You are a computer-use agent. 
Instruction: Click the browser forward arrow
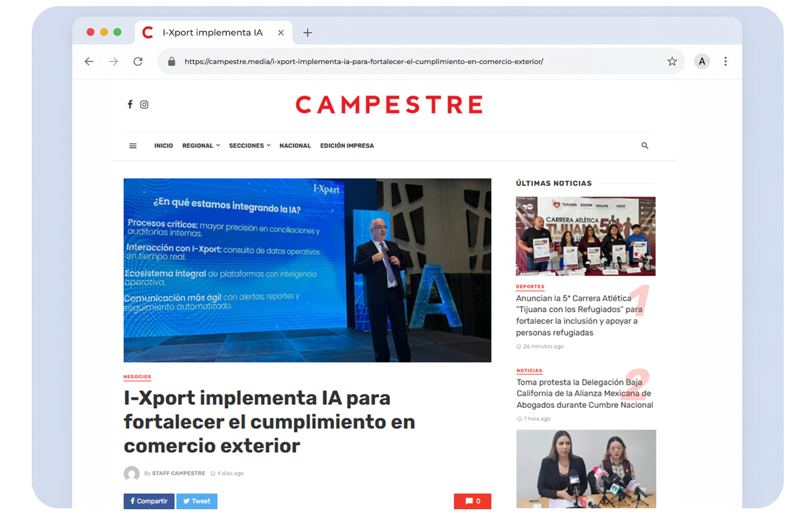tap(113, 61)
